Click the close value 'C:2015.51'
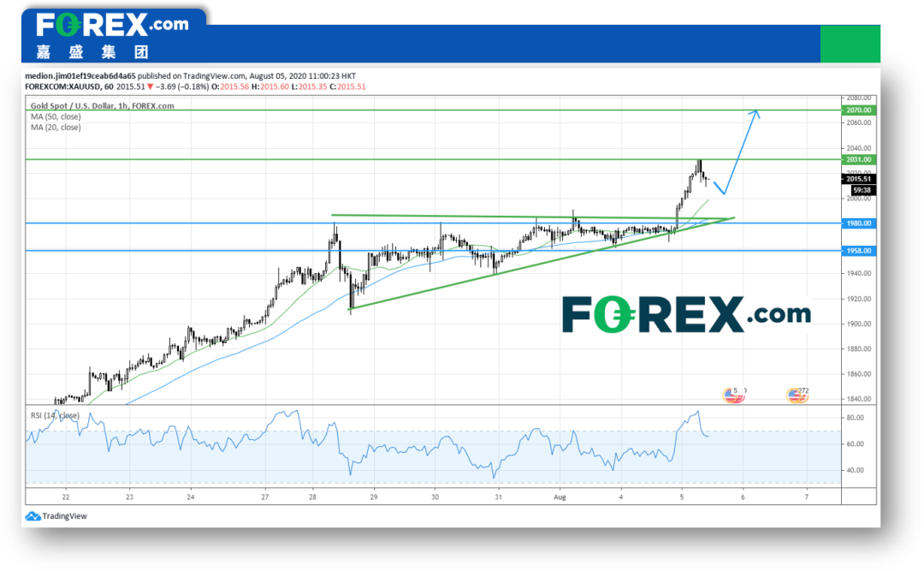 point(347,86)
